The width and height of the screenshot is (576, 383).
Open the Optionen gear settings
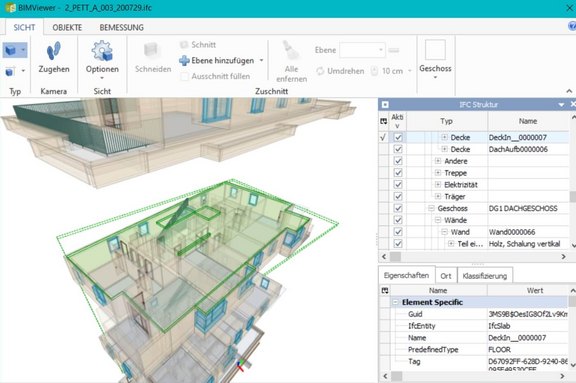(102, 56)
